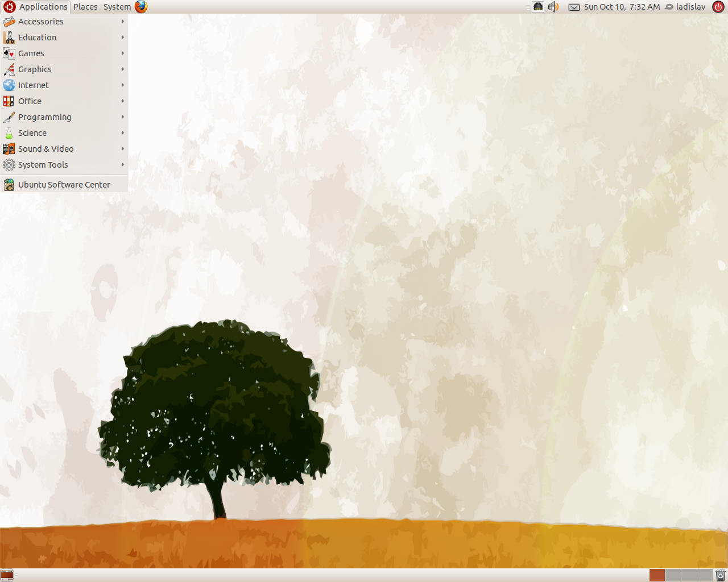The width and height of the screenshot is (728, 582).
Task: Open the System menu
Action: pyautogui.click(x=117, y=7)
